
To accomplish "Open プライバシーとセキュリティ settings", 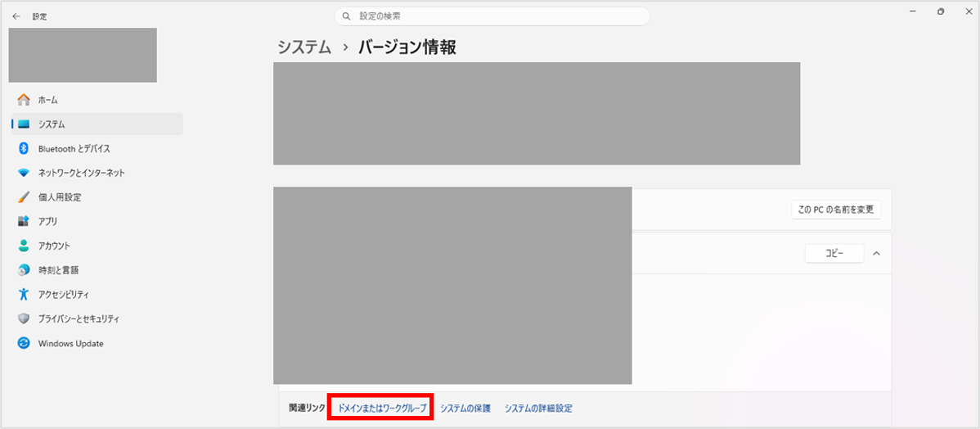I will (x=97, y=318).
